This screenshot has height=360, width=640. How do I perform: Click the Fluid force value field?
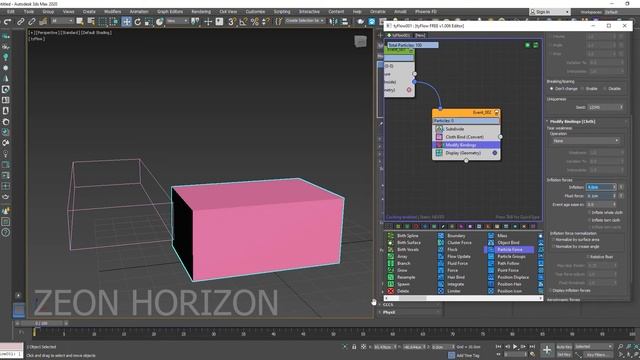(601, 196)
